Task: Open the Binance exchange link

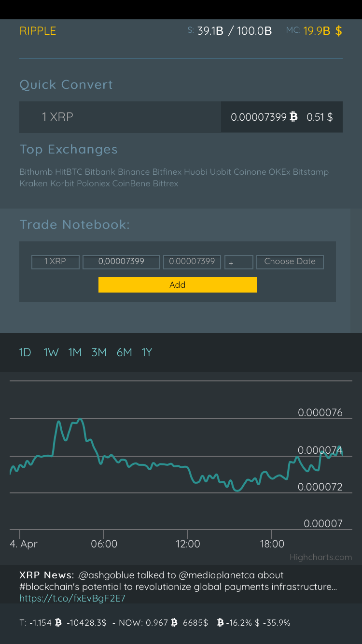Action: [x=134, y=172]
